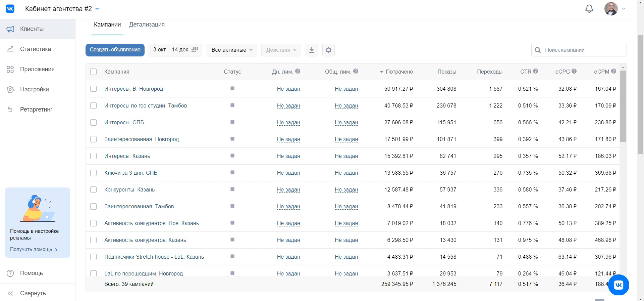Check the Заинтересованная. Тамбов row checkbox
The height and width of the screenshot is (301, 644).
94,206
